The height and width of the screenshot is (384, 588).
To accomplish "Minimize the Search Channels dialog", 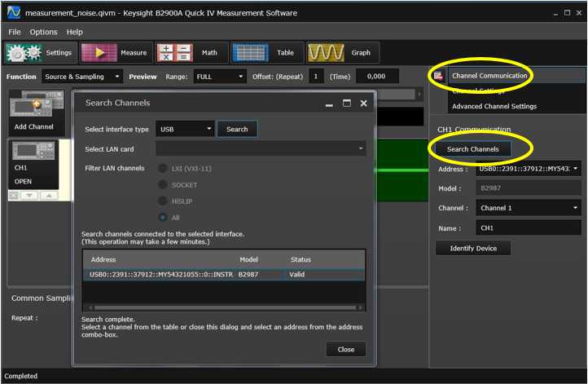I will [329, 104].
